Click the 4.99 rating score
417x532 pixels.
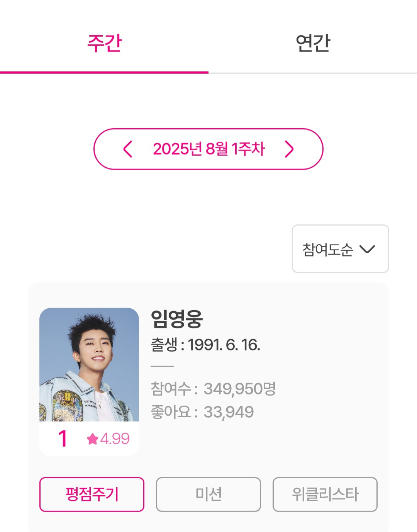(115, 439)
